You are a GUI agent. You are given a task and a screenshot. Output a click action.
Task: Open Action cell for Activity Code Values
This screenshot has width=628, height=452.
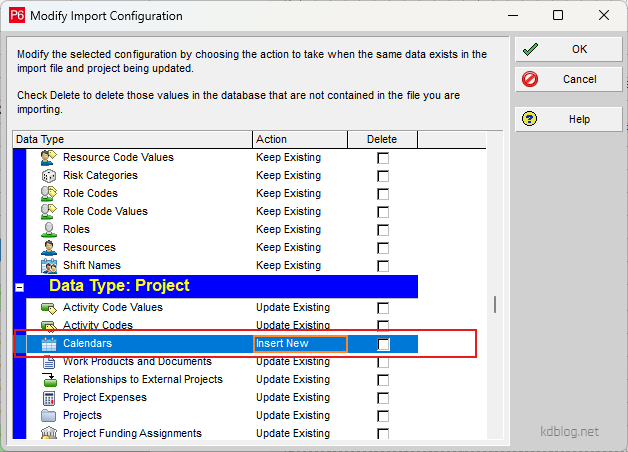300,308
